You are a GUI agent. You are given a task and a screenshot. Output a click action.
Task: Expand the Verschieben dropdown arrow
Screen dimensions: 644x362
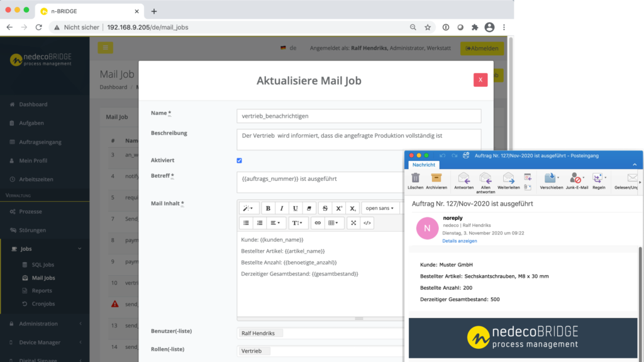[x=558, y=178]
